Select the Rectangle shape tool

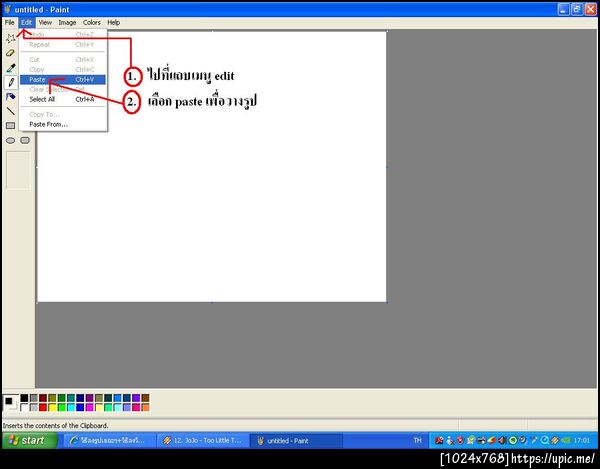pos(10,125)
